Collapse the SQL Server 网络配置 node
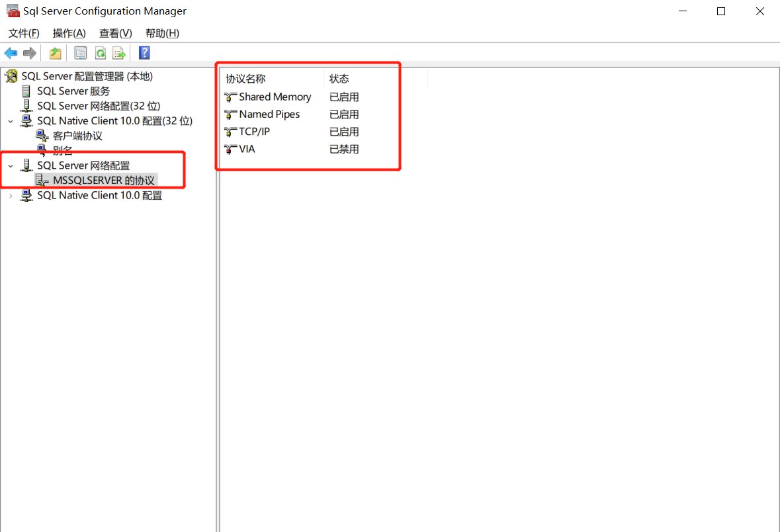780x532 pixels. pos(11,165)
